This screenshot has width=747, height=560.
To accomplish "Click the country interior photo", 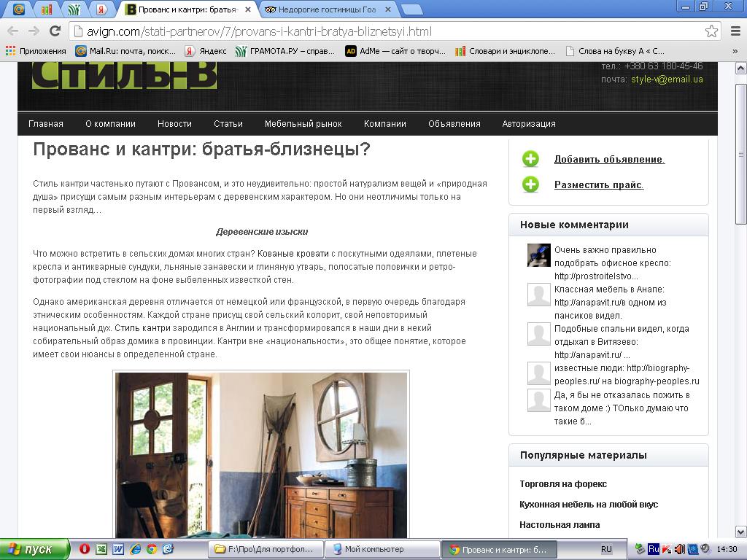I will click(x=261, y=455).
